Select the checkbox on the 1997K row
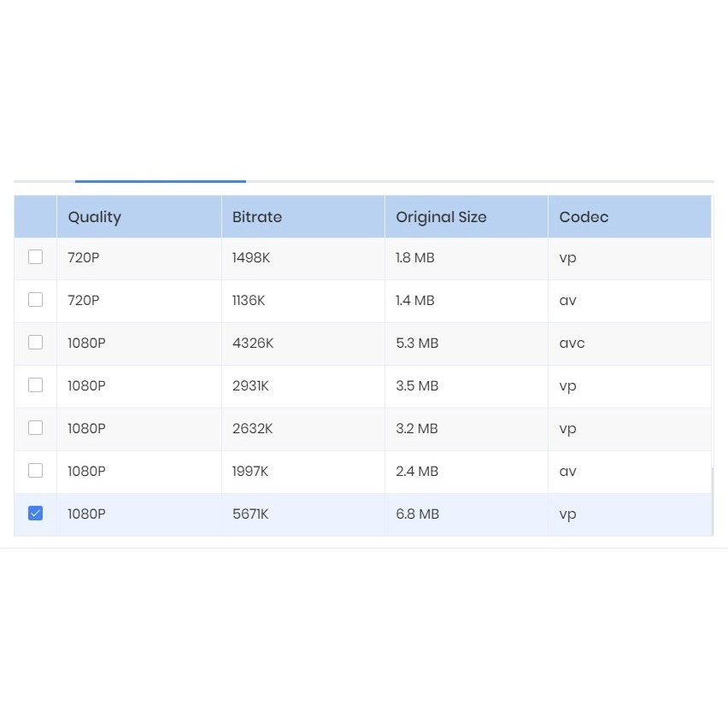The height and width of the screenshot is (728, 728). pyautogui.click(x=35, y=470)
